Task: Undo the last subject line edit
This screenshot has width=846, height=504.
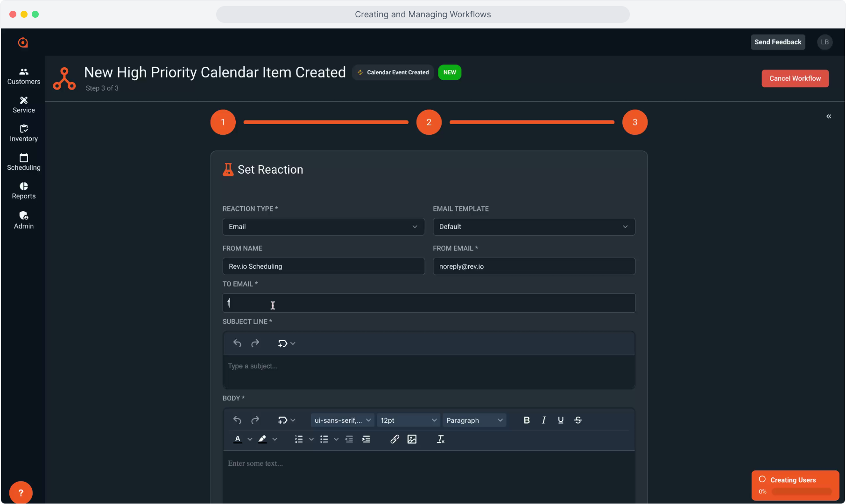Action: [x=237, y=343]
